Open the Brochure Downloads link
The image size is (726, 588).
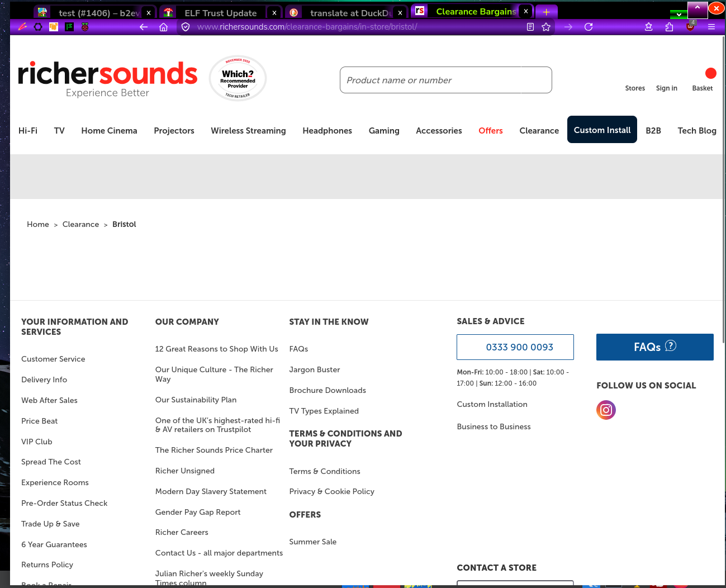pyautogui.click(x=328, y=390)
